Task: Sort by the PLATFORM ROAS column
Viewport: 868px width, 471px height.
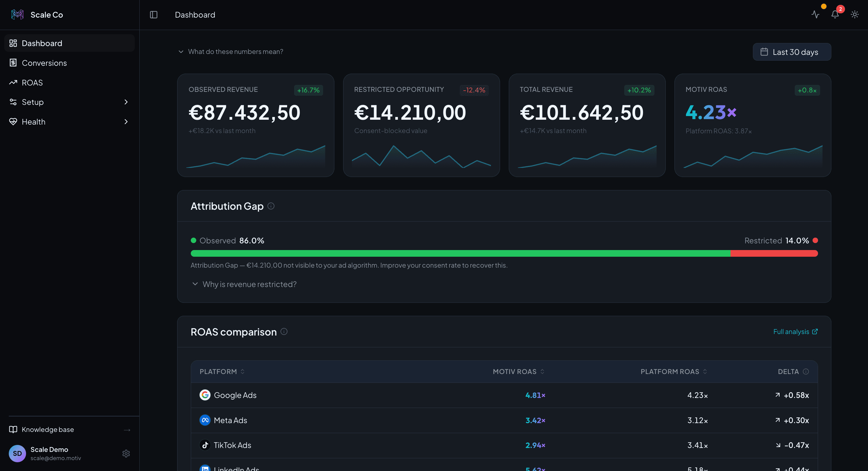Action: (x=674, y=372)
